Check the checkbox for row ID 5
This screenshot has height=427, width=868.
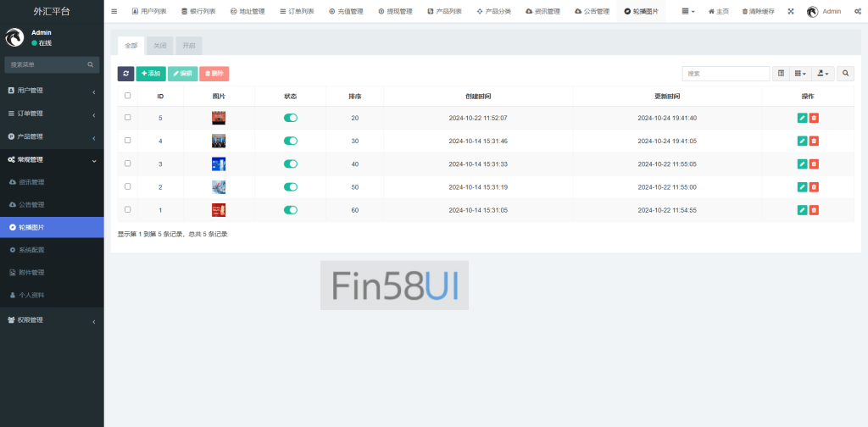128,118
